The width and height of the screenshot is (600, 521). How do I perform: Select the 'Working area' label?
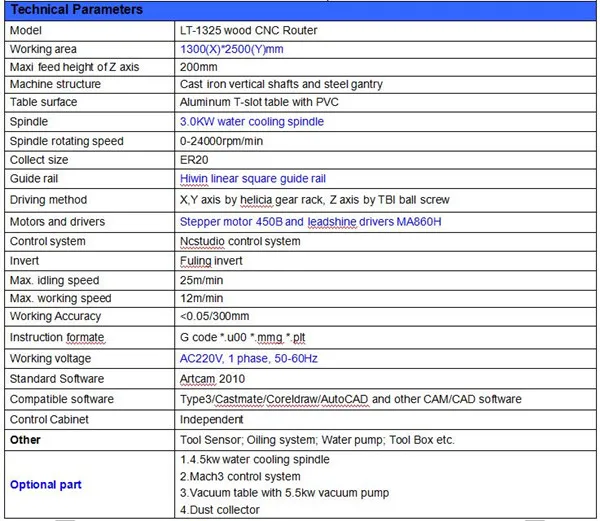[43, 49]
